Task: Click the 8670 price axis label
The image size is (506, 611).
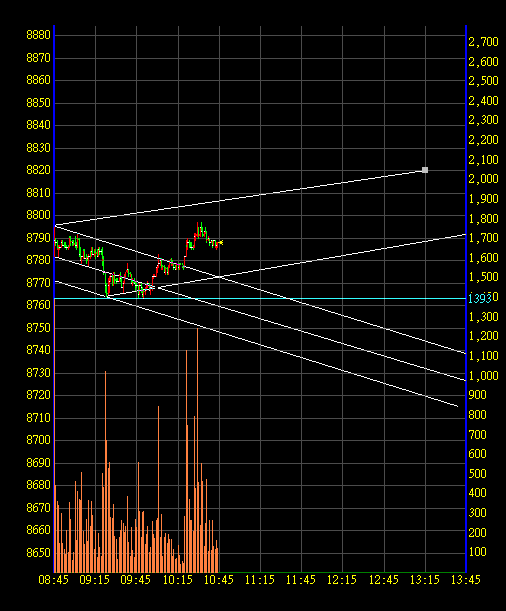Action: [x=39, y=508]
